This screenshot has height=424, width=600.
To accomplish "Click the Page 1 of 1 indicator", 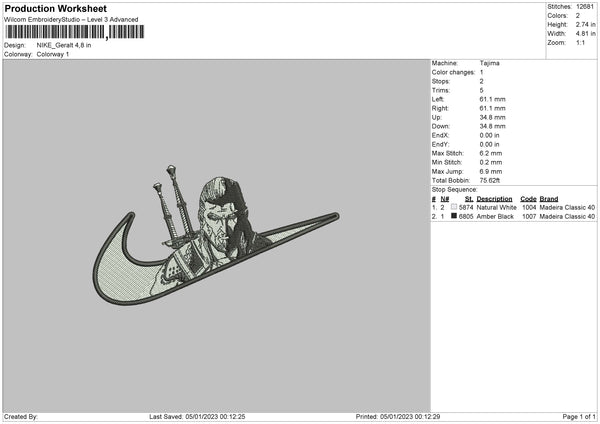I will click(x=579, y=417).
